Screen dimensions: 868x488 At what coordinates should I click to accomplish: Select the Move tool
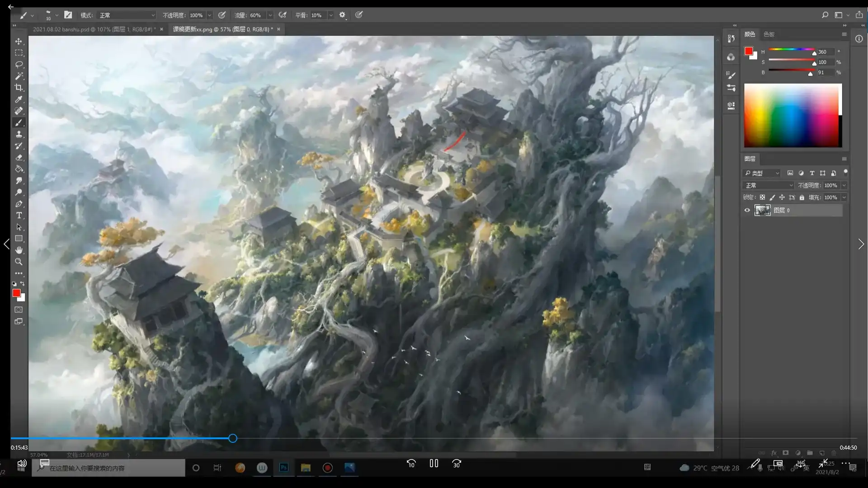[19, 41]
